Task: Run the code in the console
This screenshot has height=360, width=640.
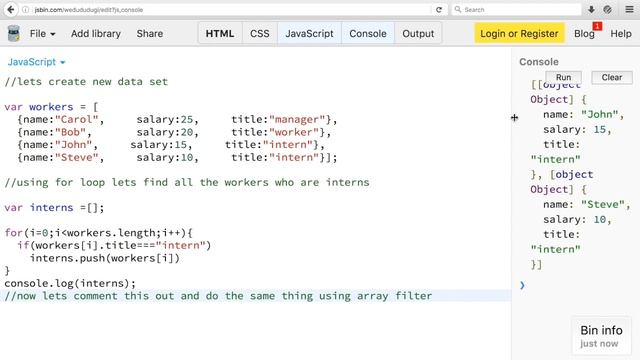Action: pos(563,77)
